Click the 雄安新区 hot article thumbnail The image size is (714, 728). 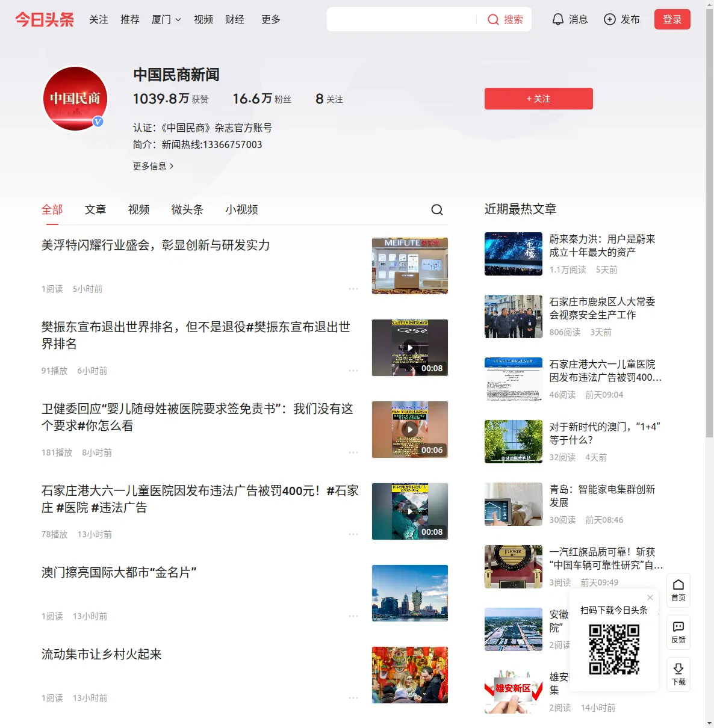514,692
